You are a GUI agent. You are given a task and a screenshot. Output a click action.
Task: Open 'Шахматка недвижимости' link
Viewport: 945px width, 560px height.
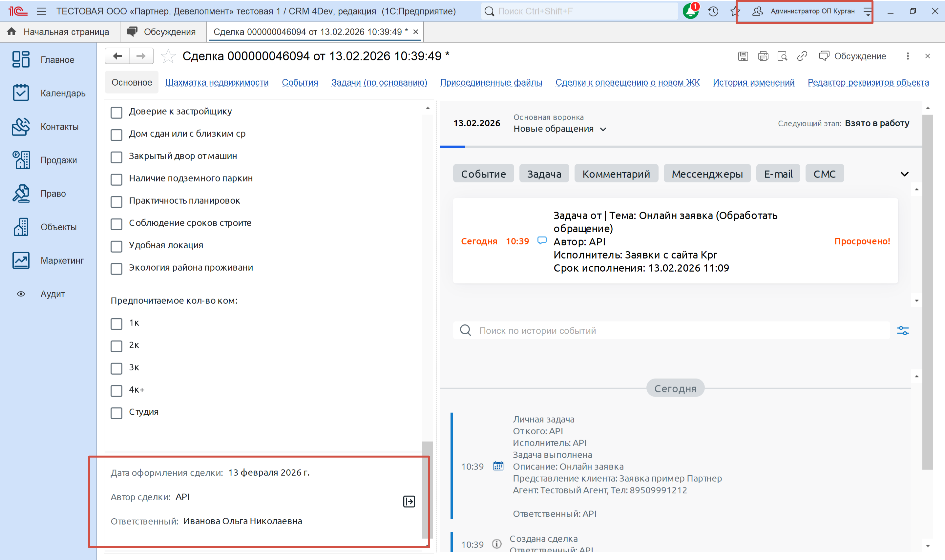[217, 82]
